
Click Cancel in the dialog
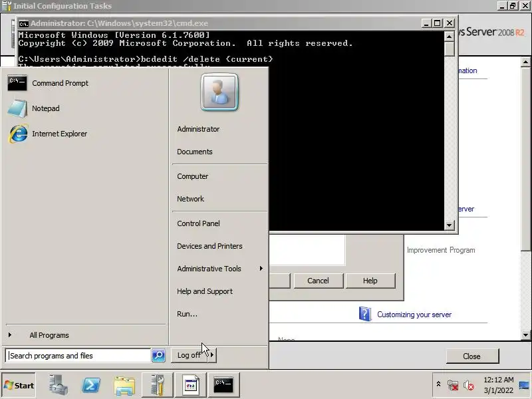point(319,281)
